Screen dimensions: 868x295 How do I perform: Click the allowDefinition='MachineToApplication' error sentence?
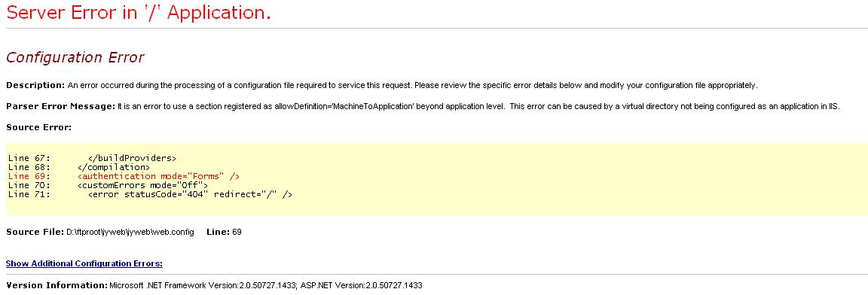[311, 106]
